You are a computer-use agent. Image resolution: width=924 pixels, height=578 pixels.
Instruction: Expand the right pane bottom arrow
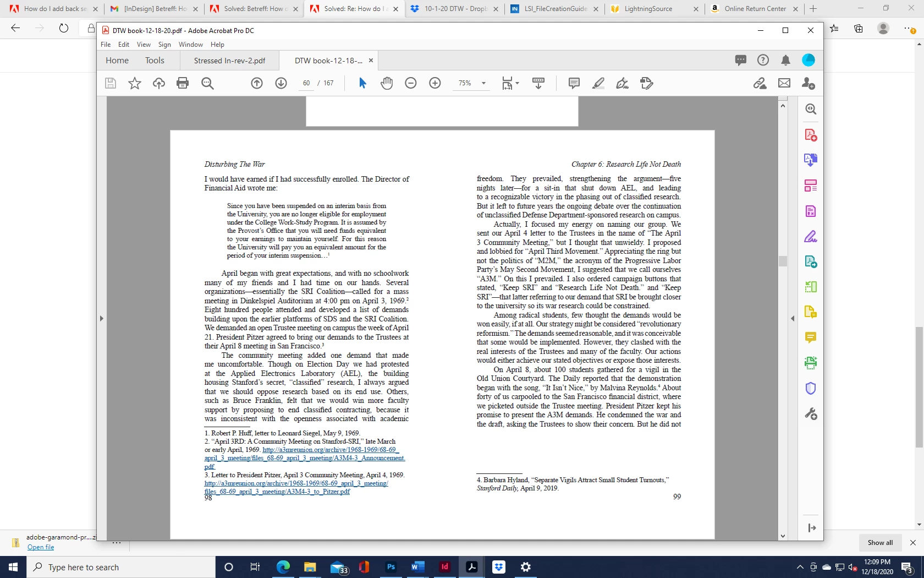812,528
